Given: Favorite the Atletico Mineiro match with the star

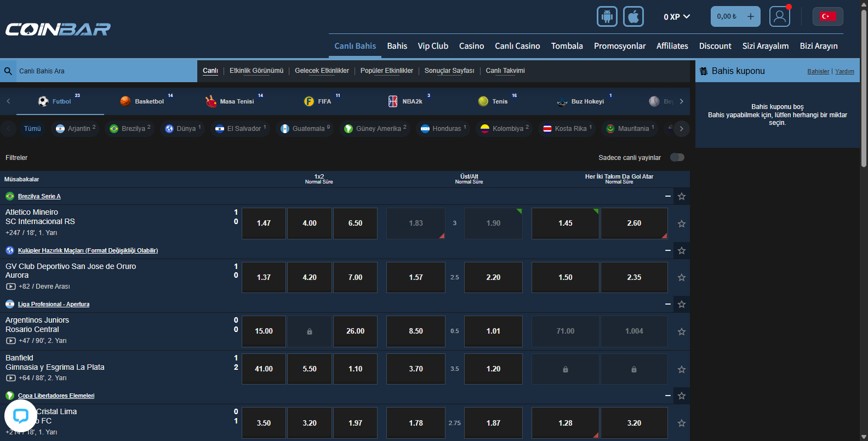Looking at the screenshot, I should pos(681,224).
